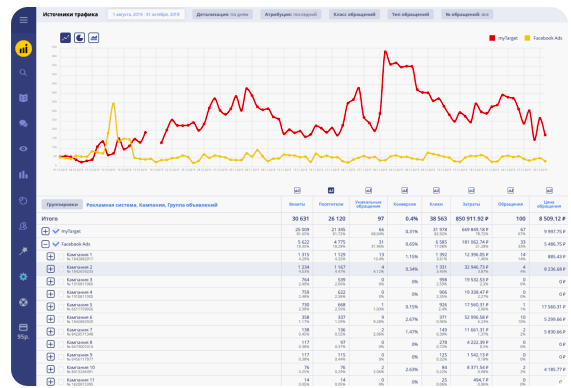
Task: Open the Атрибуция: последний filter
Action: [x=291, y=15]
